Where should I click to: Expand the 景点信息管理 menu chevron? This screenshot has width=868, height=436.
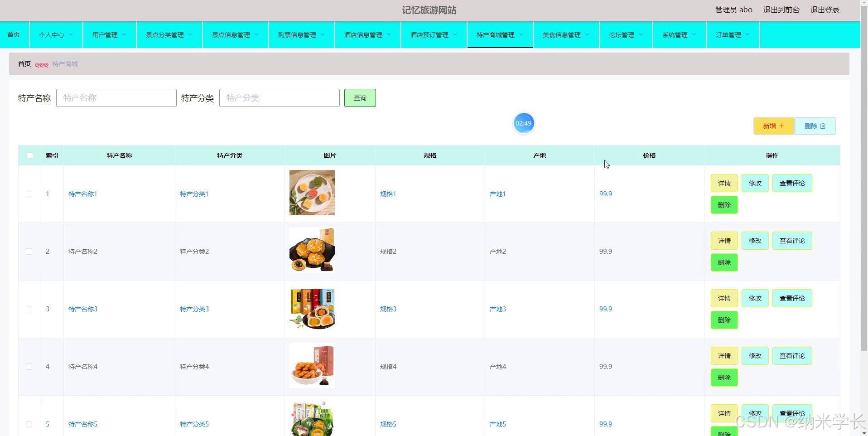coord(256,34)
